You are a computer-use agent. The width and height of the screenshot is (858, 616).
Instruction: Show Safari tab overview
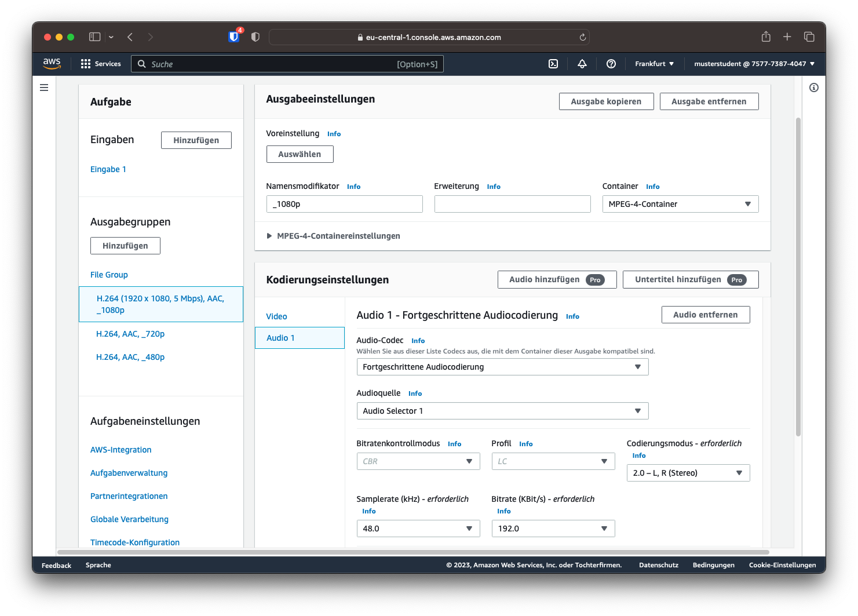click(809, 37)
